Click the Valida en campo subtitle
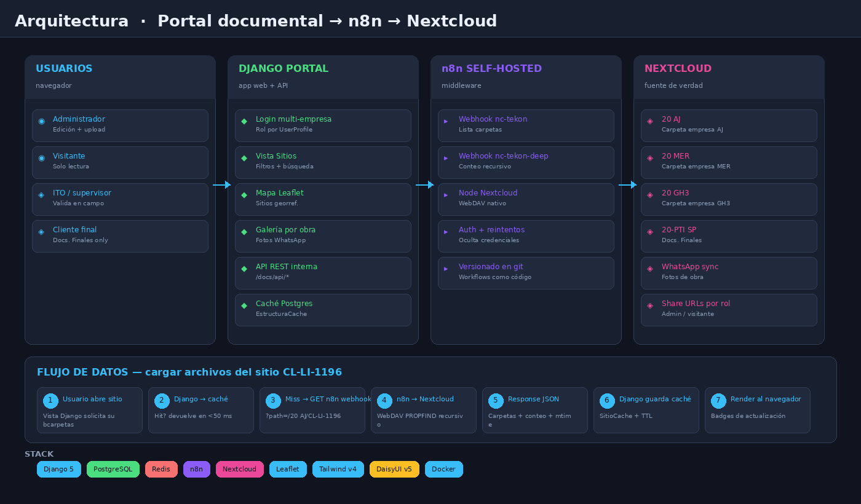Image resolution: width=861 pixels, height=504 pixels. tap(78, 203)
